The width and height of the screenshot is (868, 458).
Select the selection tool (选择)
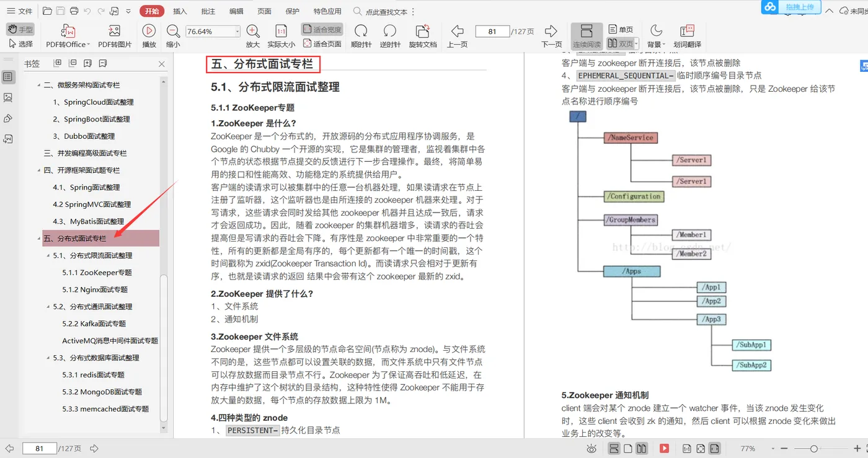pos(20,44)
